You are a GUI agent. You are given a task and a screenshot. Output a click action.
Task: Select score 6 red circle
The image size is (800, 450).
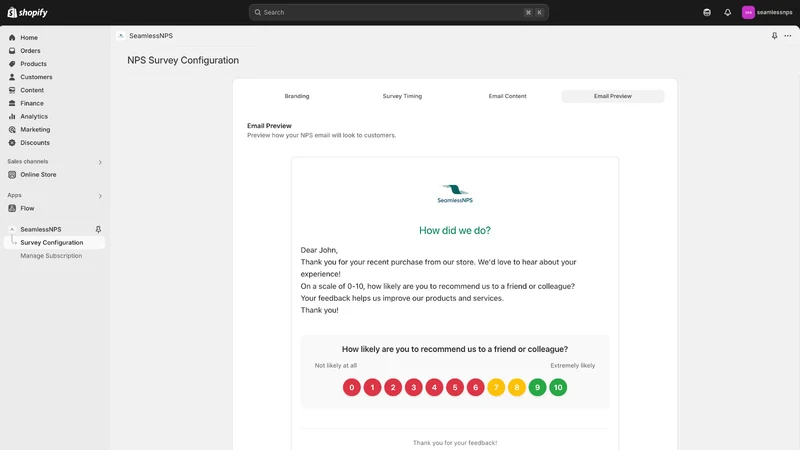[x=476, y=387]
